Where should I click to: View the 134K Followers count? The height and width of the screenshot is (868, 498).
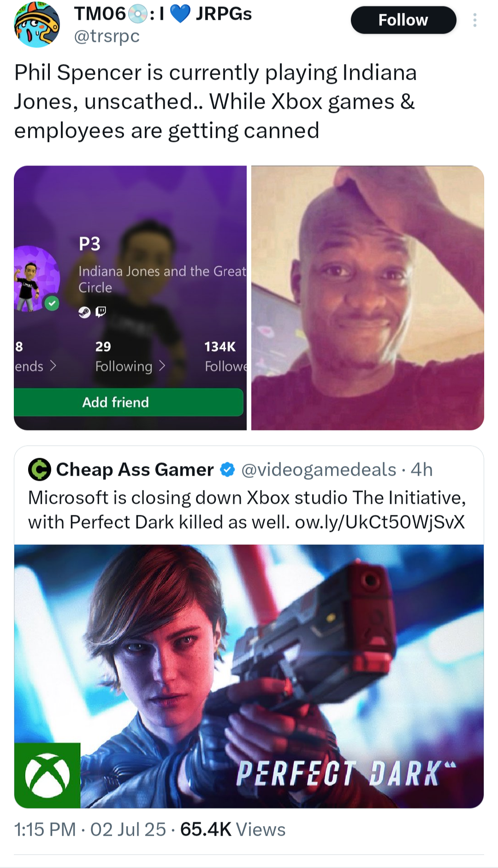pos(225,356)
